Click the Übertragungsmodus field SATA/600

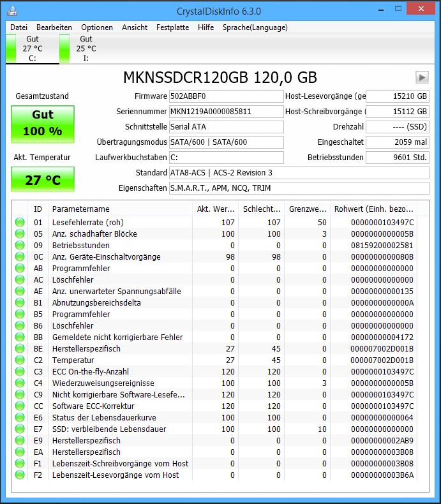(227, 142)
